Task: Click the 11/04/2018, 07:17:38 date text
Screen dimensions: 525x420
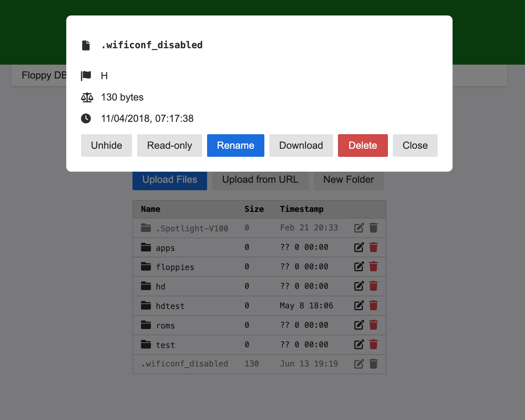Action: click(x=147, y=118)
